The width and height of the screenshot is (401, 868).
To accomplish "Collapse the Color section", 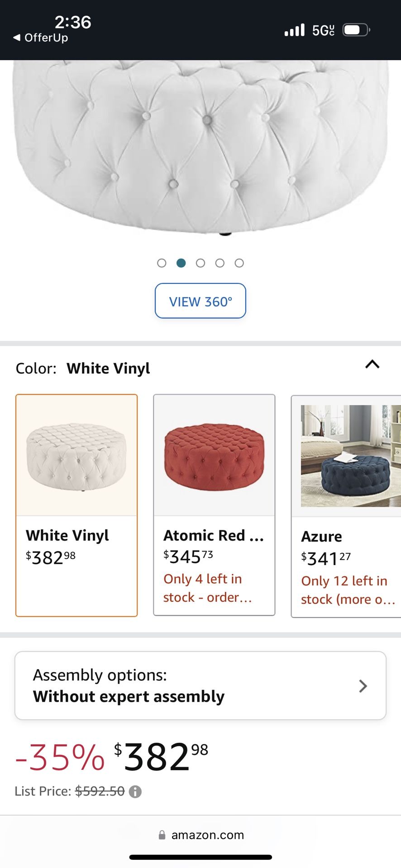I will pyautogui.click(x=372, y=365).
